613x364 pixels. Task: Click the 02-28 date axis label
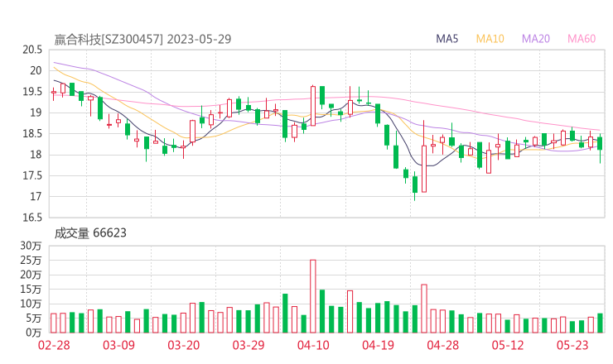coord(54,345)
